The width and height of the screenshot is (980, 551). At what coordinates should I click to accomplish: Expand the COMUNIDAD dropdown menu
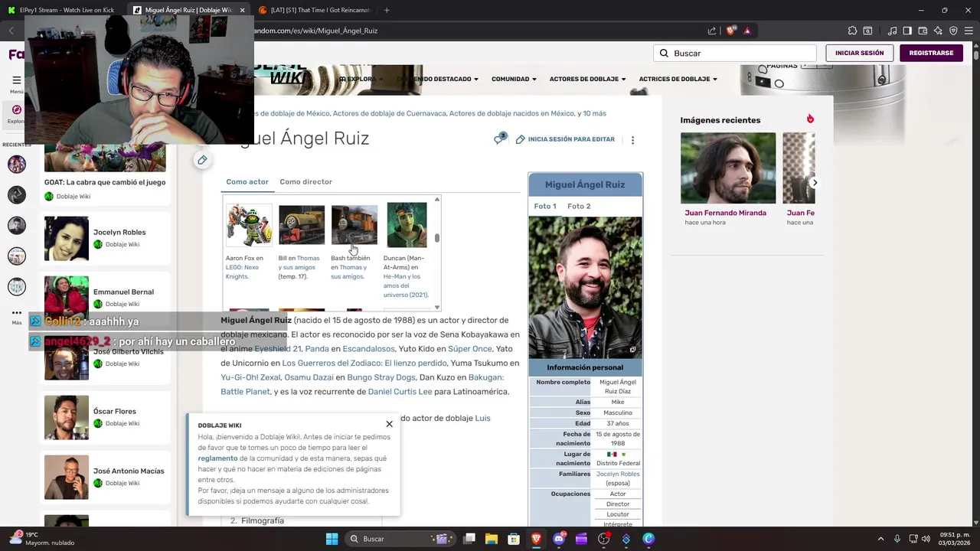pyautogui.click(x=514, y=79)
